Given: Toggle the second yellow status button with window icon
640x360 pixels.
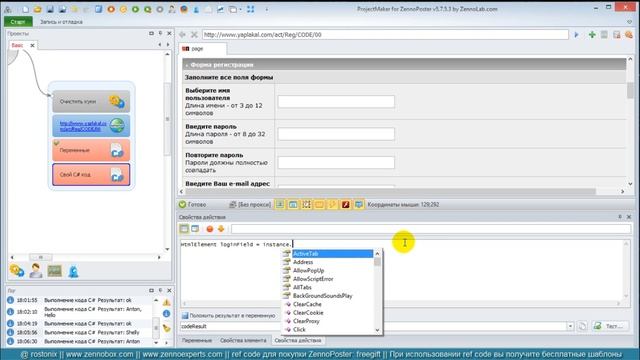Looking at the screenshot, I should [x=293, y=204].
